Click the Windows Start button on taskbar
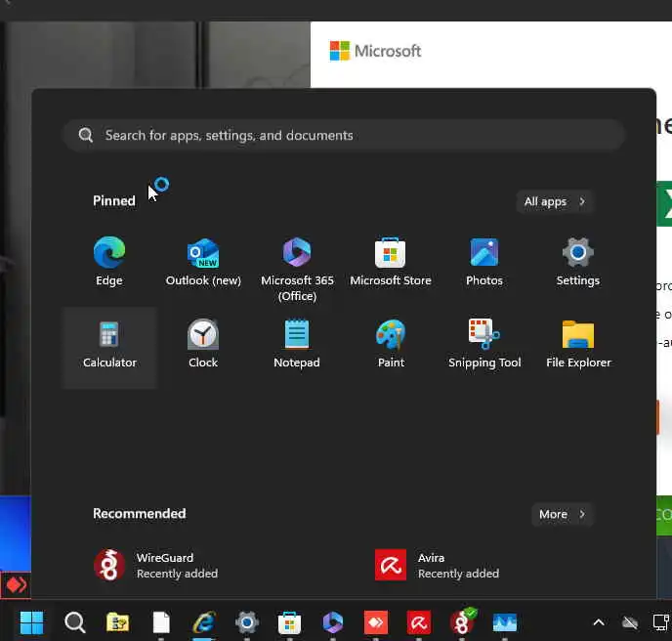 (x=31, y=622)
